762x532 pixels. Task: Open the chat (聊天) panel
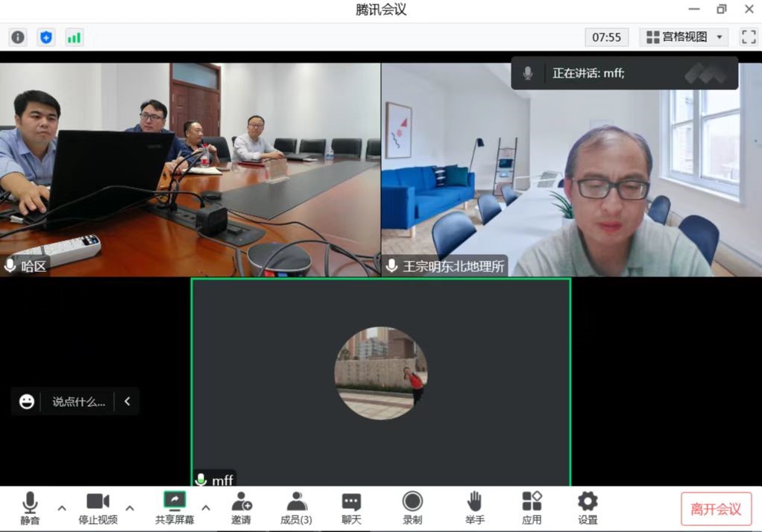coord(351,507)
